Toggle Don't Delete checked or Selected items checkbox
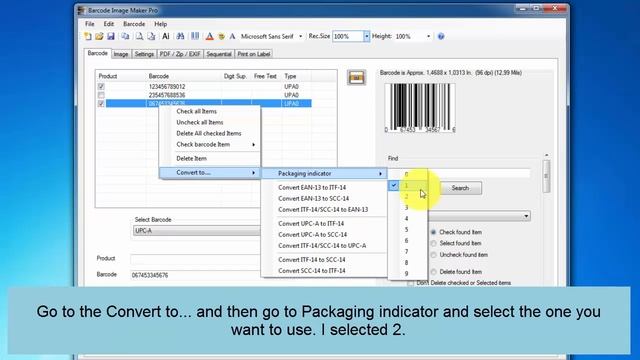The width and height of the screenshot is (640, 360). [x=411, y=283]
